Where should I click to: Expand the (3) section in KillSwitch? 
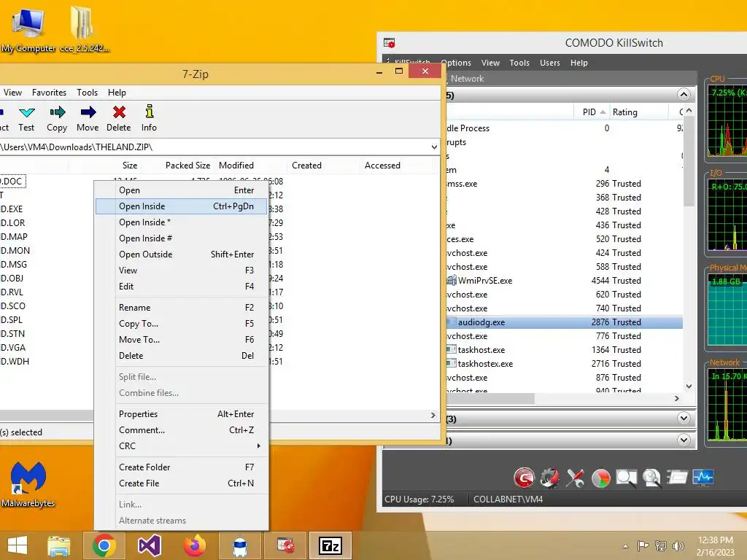(684, 419)
